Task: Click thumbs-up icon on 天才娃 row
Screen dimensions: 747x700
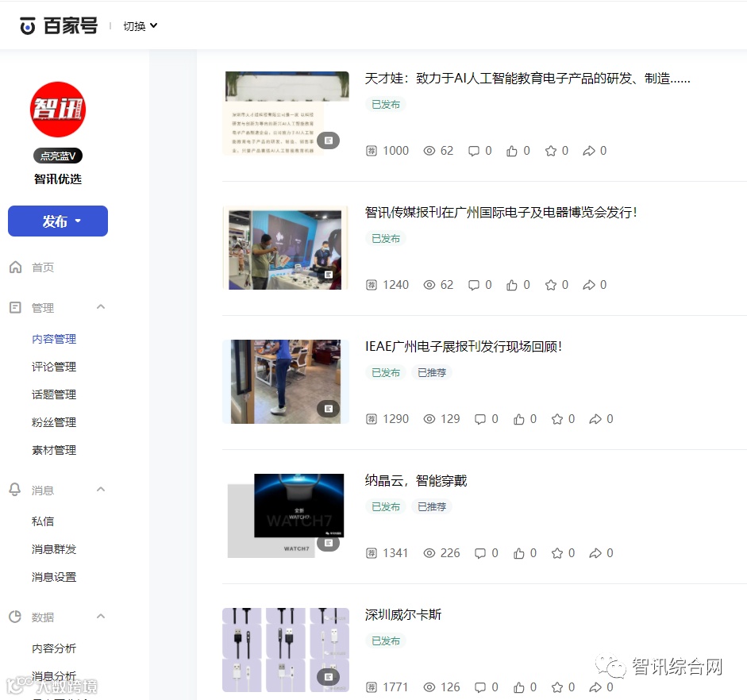Action: (512, 151)
